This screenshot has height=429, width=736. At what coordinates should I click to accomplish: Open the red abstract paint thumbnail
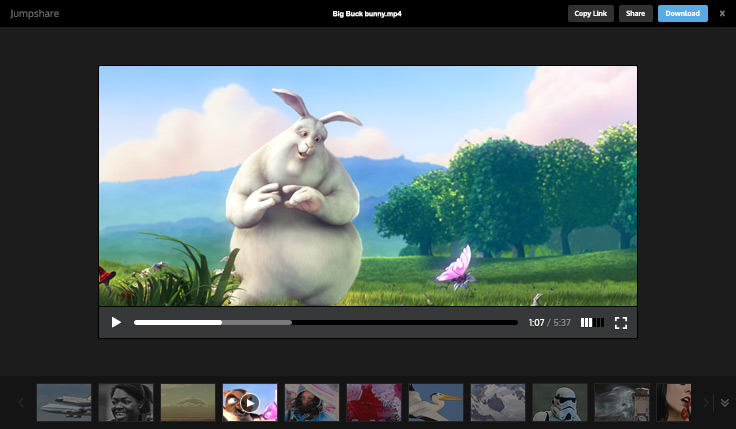[x=374, y=402]
